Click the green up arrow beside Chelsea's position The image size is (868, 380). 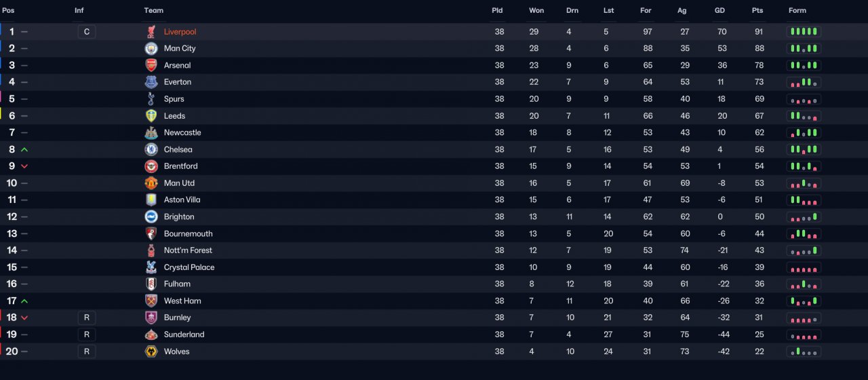pyautogui.click(x=24, y=149)
